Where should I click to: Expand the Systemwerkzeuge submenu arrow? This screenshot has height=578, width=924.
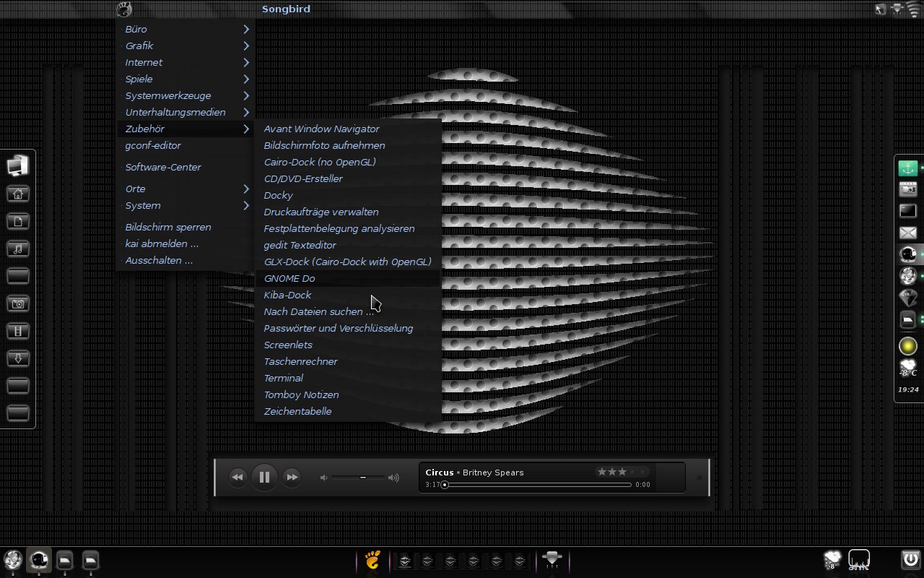(246, 95)
